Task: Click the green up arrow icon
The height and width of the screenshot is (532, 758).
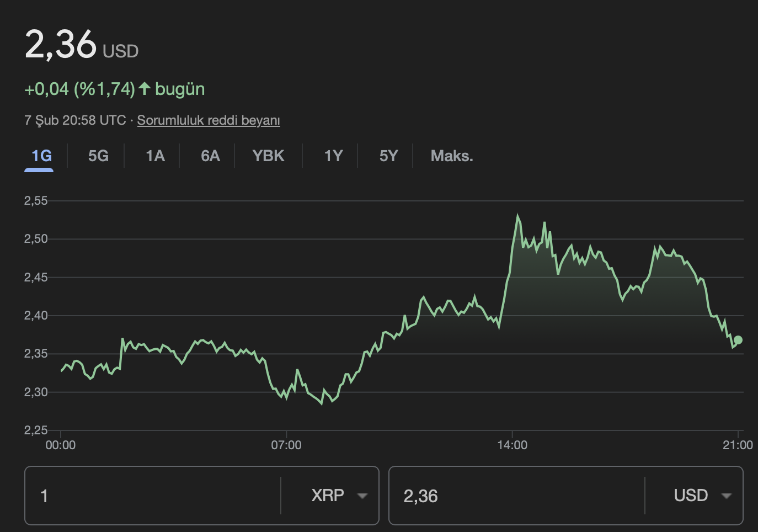Action: [x=144, y=88]
